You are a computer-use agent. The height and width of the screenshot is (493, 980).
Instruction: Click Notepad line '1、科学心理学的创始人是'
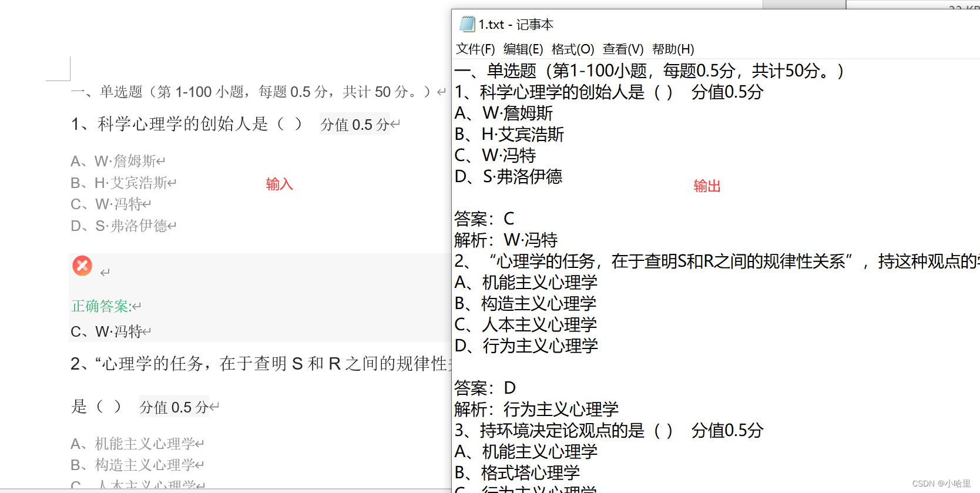tap(609, 92)
